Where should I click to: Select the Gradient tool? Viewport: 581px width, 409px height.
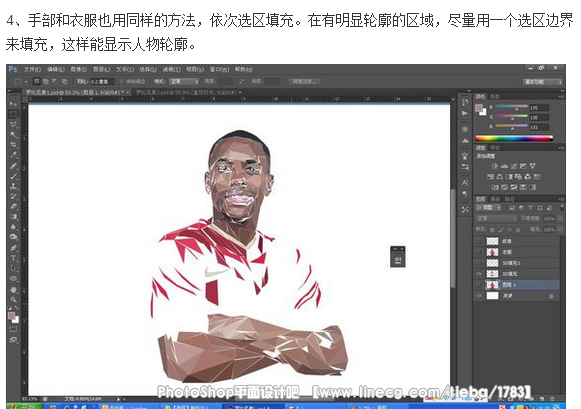click(x=13, y=217)
